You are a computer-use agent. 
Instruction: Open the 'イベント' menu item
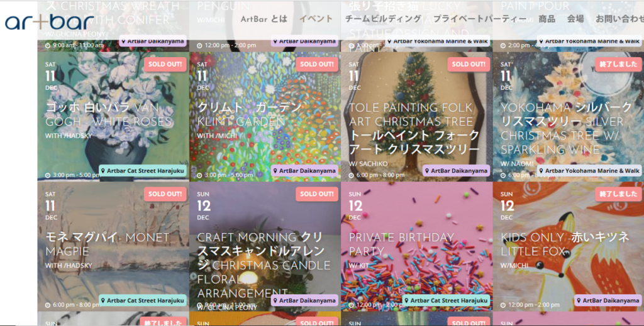(x=316, y=19)
